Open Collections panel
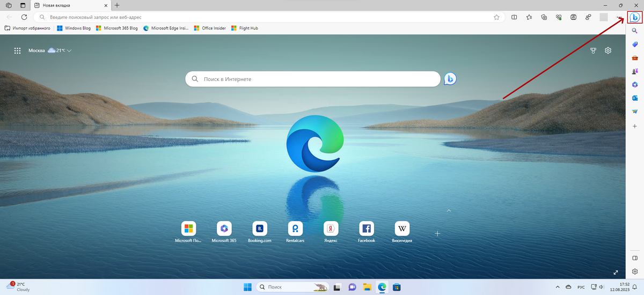Screen dimensions: 644x295 [x=544, y=17]
